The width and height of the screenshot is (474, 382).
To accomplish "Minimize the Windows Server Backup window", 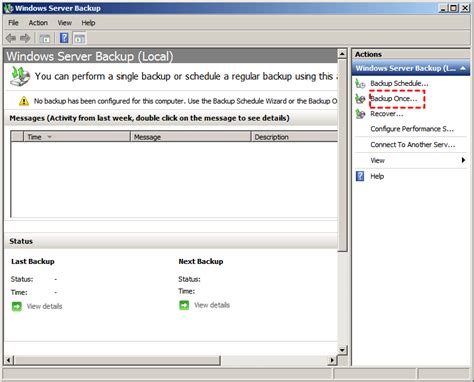I will pos(443,8).
